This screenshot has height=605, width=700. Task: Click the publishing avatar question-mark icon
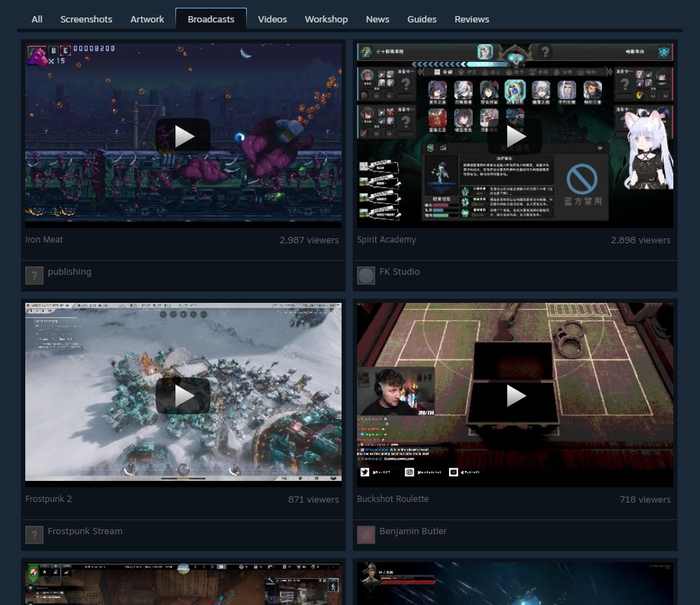tap(34, 276)
